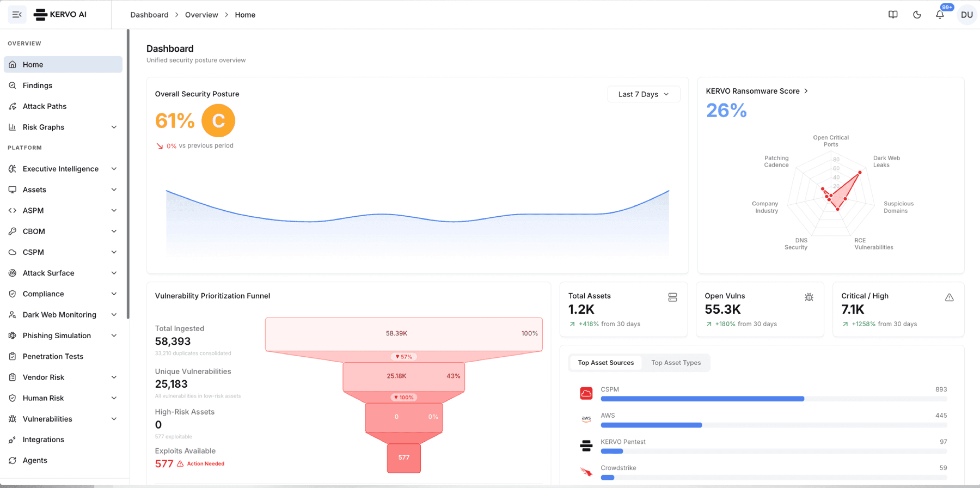Screen dimensions: 980x488
Task: Click the KERVO AI logo
Action: pyautogui.click(x=60, y=15)
